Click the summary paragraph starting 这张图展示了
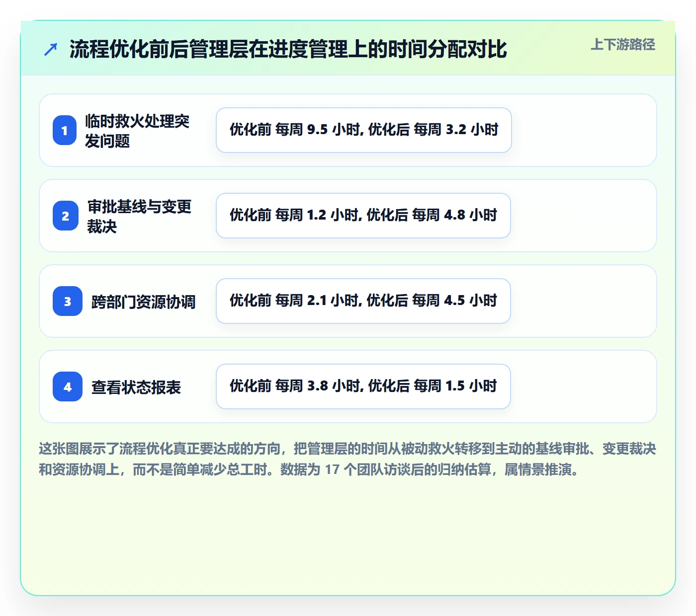The width and height of the screenshot is (696, 616). 348,459
